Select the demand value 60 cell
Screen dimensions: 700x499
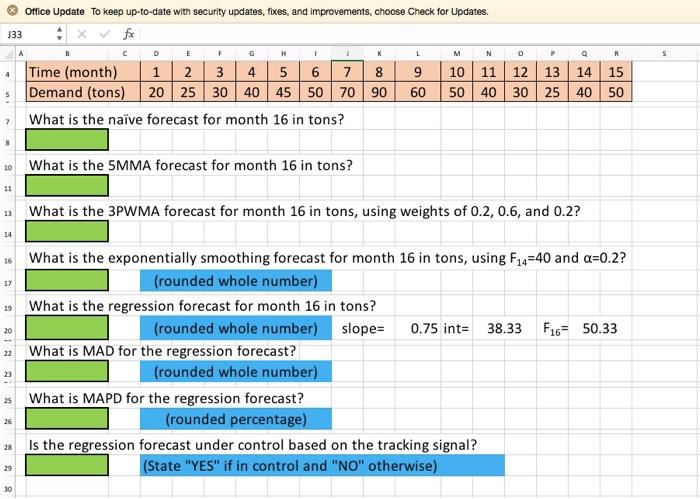tap(418, 92)
